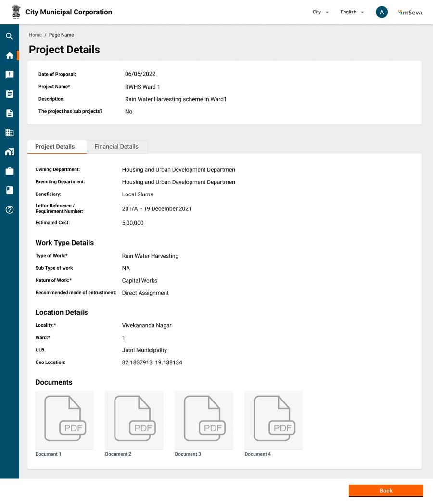The image size is (433, 504).
Task: Follow the Home breadcrumb link
Action: coord(35,35)
